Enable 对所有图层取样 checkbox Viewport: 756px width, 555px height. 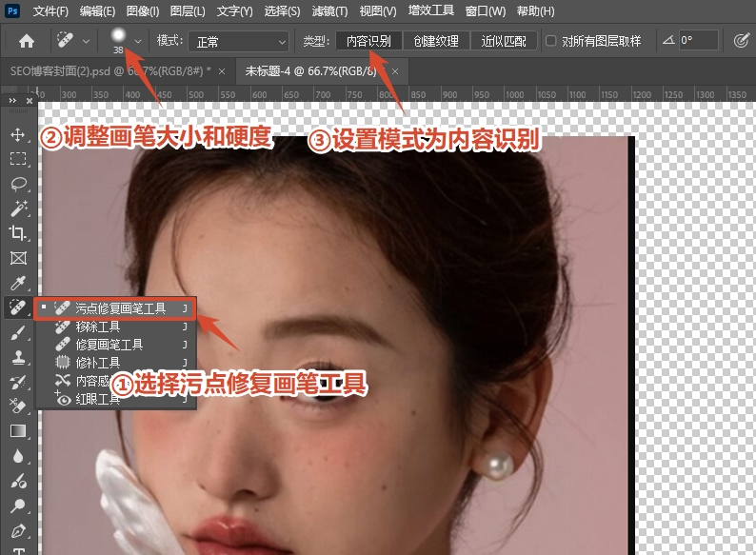(x=551, y=41)
